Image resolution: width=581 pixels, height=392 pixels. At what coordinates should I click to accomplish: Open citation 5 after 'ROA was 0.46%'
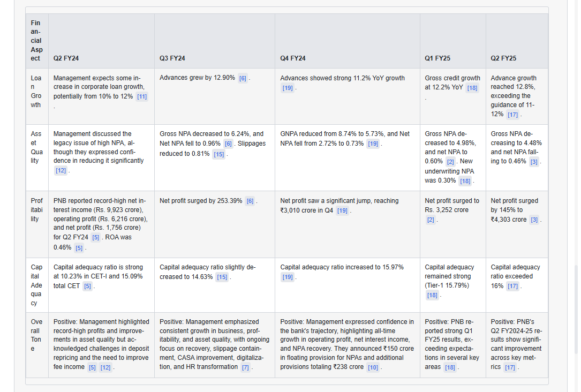click(x=79, y=248)
